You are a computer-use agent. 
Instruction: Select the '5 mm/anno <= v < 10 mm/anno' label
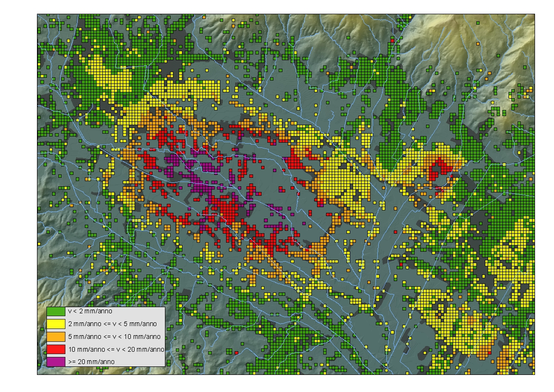click(114, 337)
